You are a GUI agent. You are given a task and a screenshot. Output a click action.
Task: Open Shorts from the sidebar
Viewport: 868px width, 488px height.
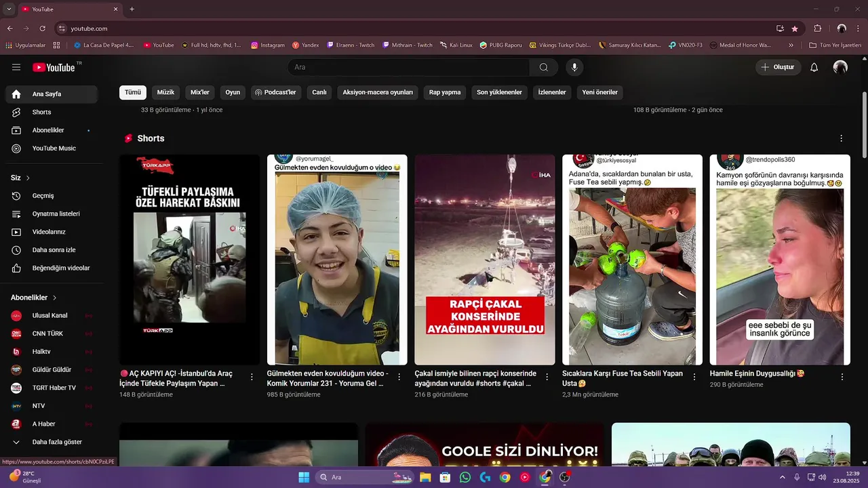click(x=52, y=112)
